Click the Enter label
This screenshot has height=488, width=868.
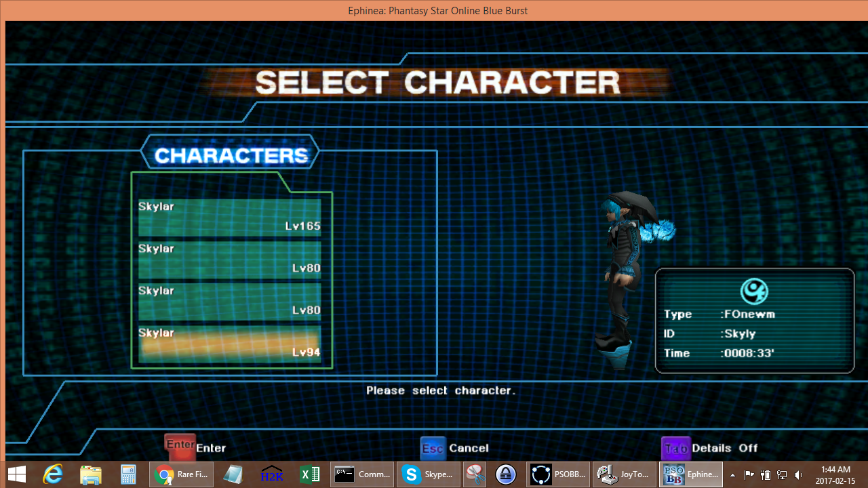tap(211, 448)
